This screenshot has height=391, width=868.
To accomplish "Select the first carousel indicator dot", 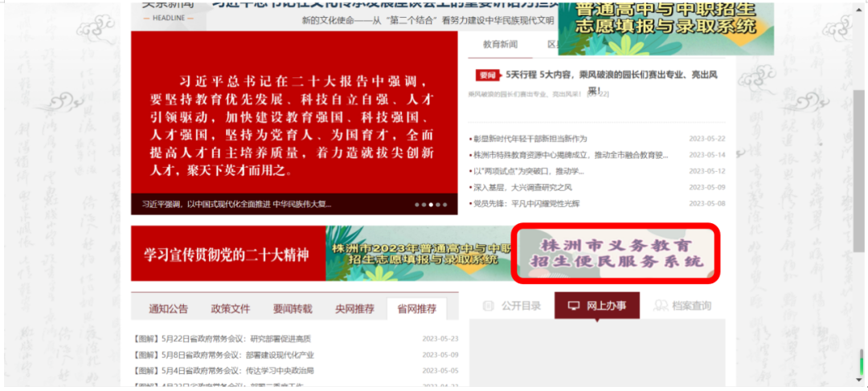I will tap(417, 205).
